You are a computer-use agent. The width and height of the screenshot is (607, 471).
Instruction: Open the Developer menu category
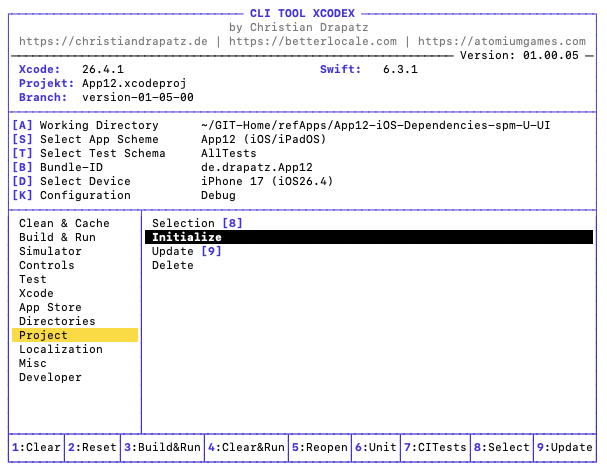50,377
